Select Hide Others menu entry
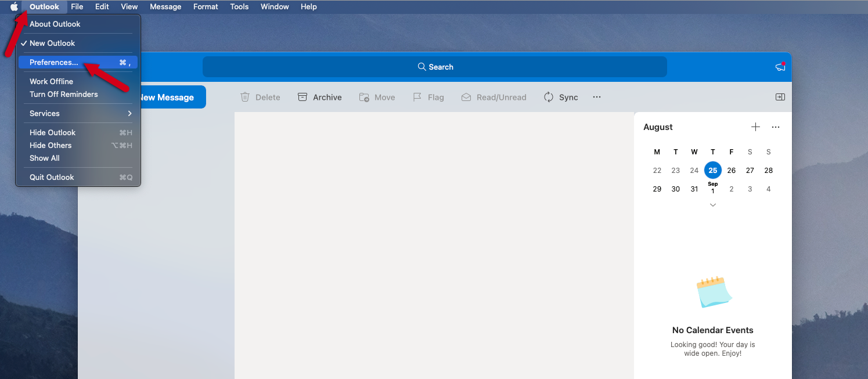 (78, 145)
